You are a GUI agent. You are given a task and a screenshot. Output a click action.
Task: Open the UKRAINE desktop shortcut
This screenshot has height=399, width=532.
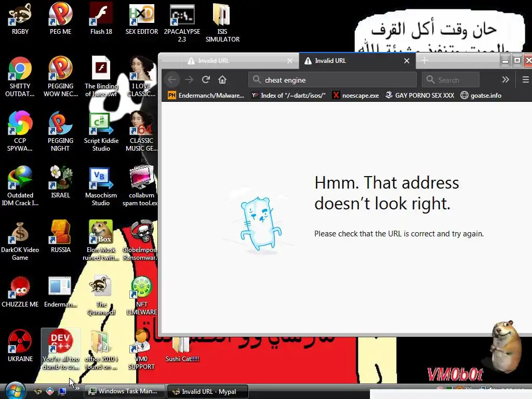[20, 347]
